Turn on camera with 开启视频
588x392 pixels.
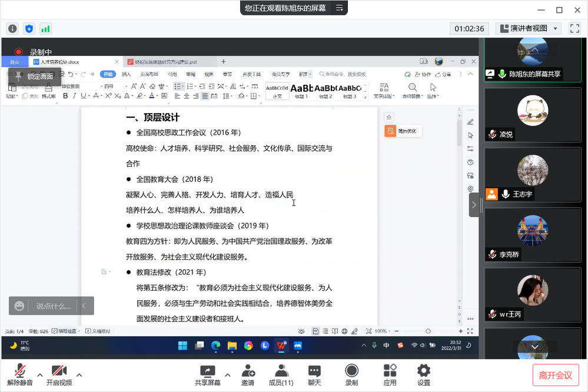tap(59, 375)
